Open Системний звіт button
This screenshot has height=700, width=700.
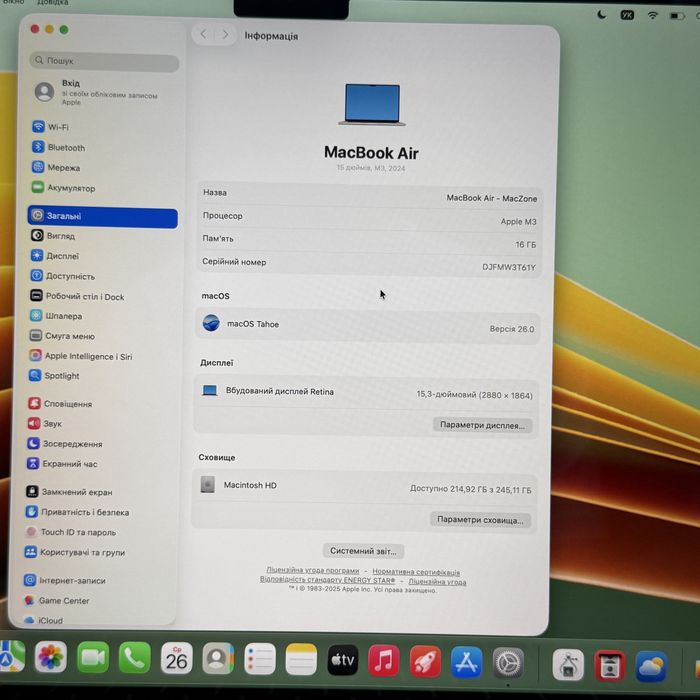(x=363, y=551)
